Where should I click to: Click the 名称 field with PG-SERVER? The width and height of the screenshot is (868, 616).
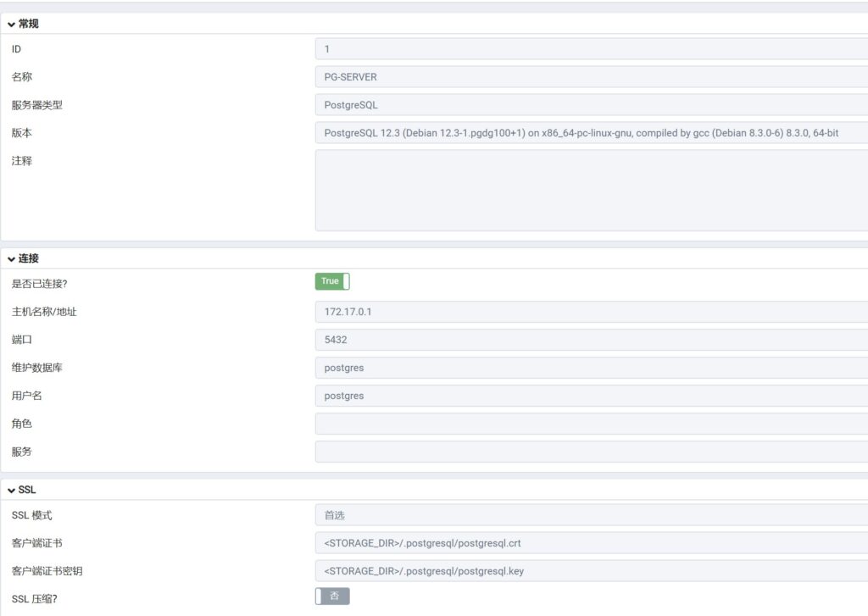coord(591,77)
